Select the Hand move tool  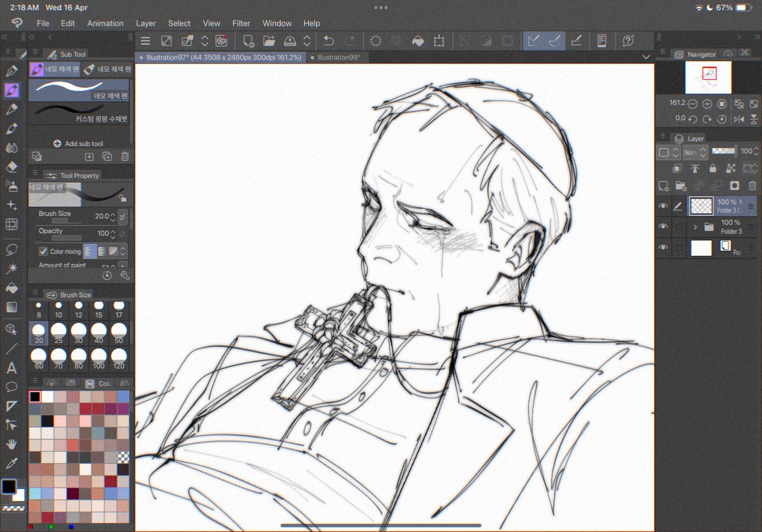pyautogui.click(x=11, y=444)
